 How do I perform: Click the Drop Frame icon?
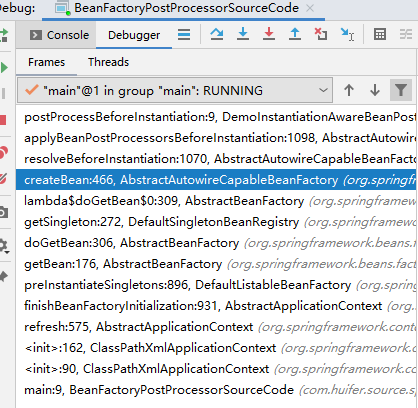tap(321, 34)
